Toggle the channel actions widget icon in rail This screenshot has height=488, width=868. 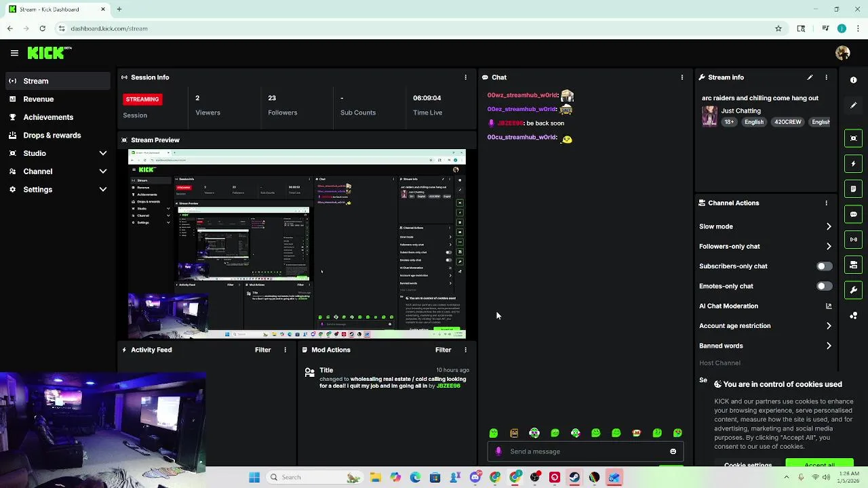point(854,264)
